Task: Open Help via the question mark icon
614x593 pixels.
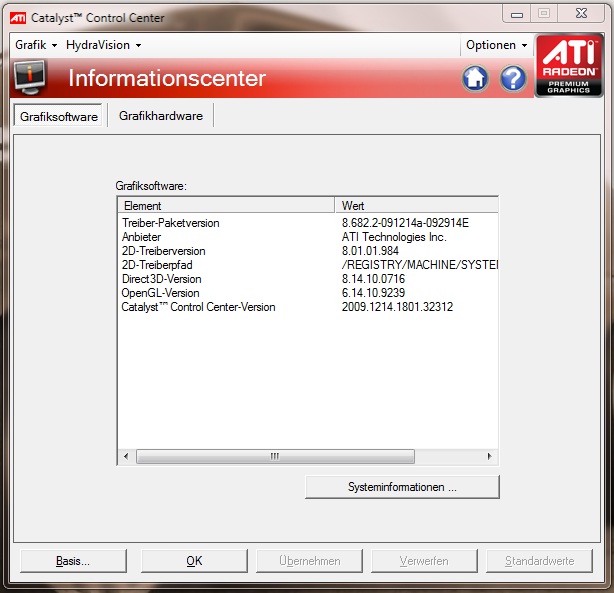Action: (513, 78)
